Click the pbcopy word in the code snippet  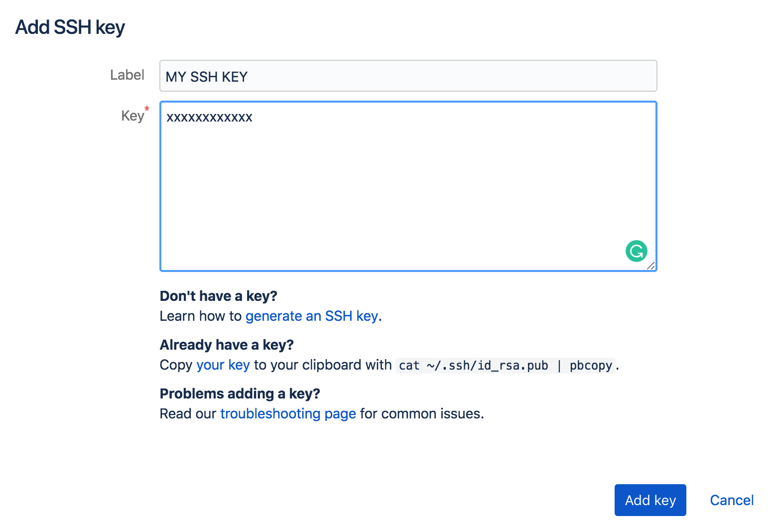(x=591, y=366)
